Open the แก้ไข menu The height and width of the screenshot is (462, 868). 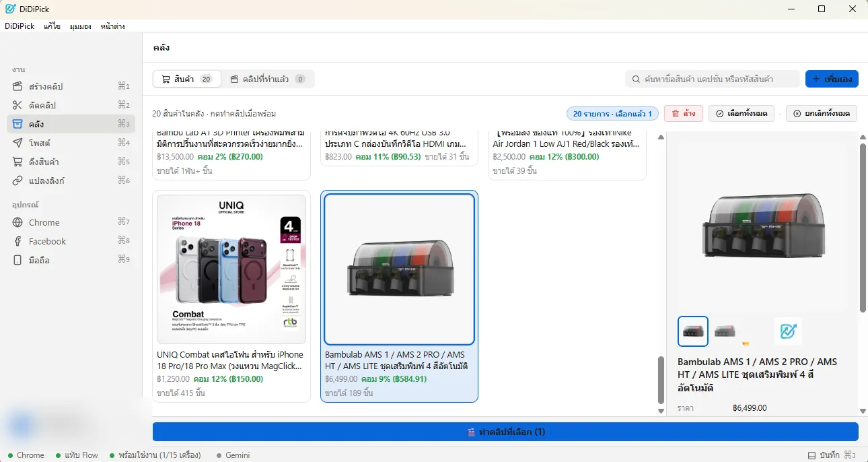[x=52, y=26]
